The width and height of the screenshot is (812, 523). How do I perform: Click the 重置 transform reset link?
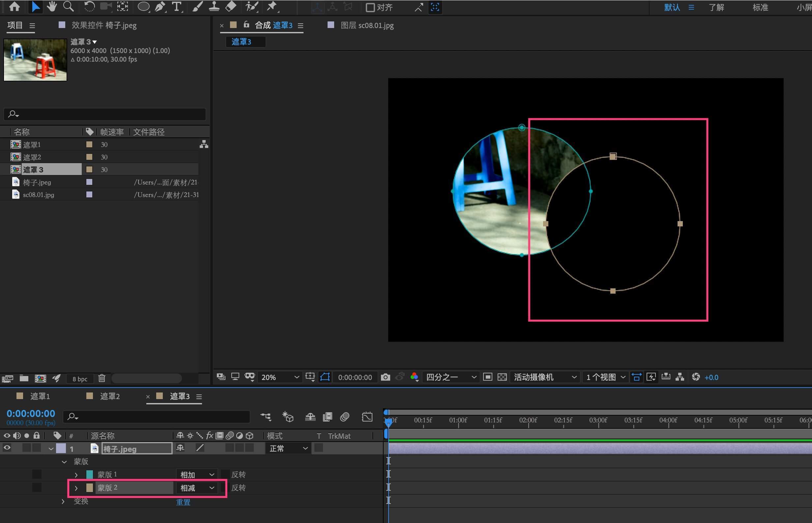[x=183, y=502]
